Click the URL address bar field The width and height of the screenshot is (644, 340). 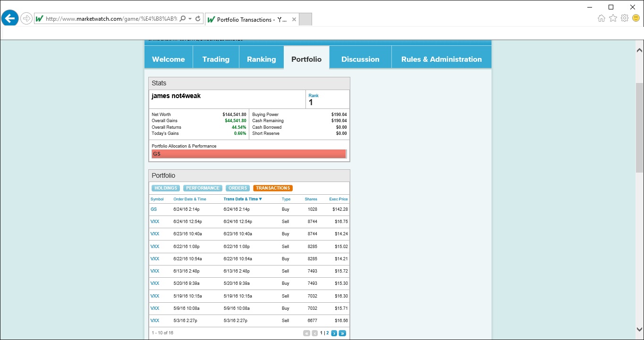point(111,19)
